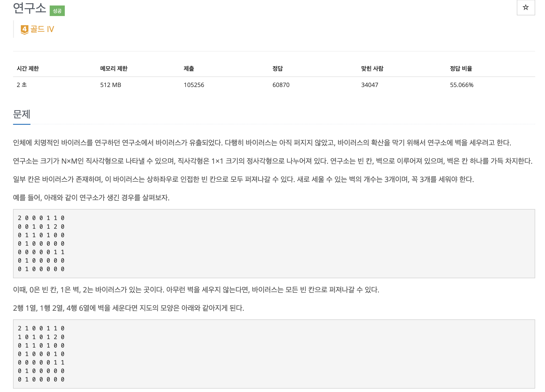
Task: Click the 512 MB memory limit cell
Action: [x=111, y=85]
